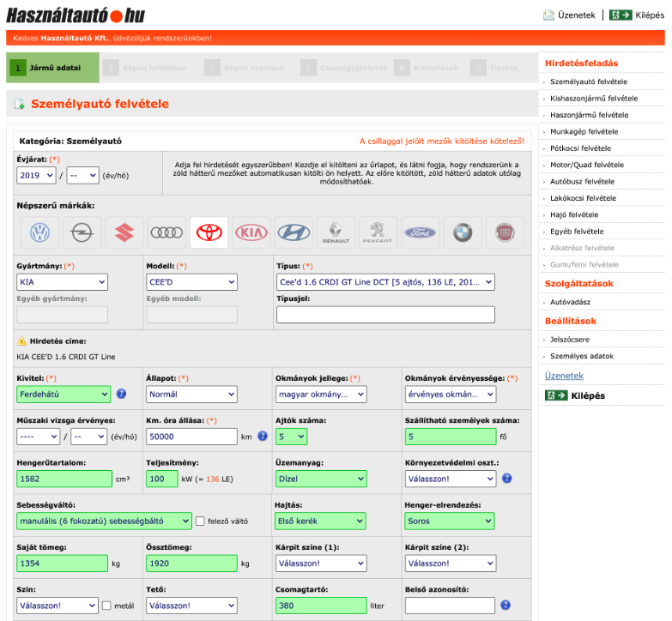Image resolution: width=672 pixels, height=621 pixels.
Task: Open Motor/Quad felvétele in sidebar
Action: tap(586, 165)
